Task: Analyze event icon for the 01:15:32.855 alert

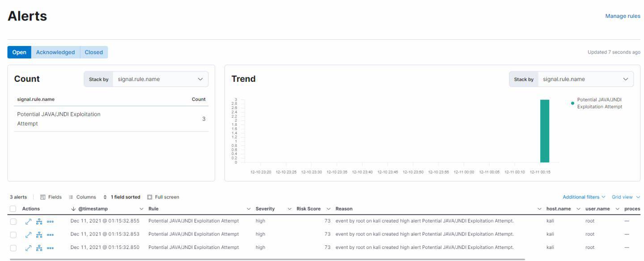Action: [x=39, y=221]
